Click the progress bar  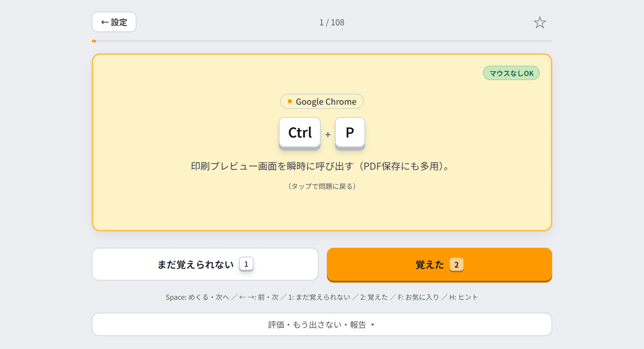(x=322, y=41)
